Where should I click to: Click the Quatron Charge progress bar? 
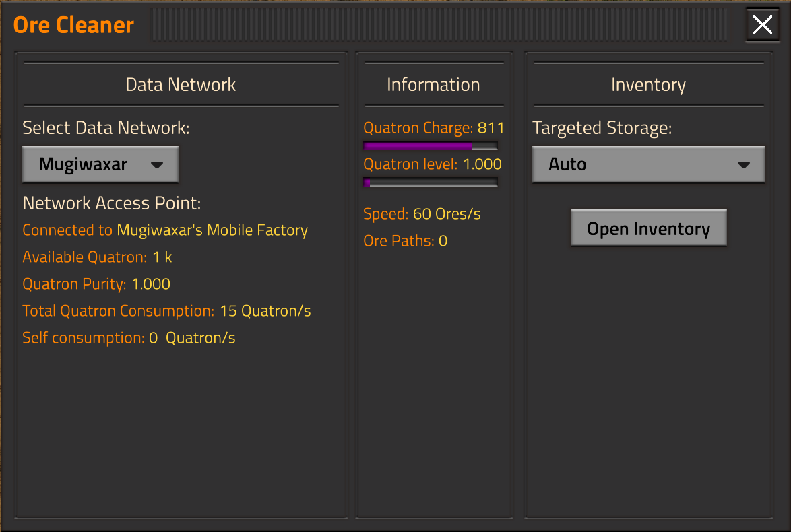coord(431,145)
